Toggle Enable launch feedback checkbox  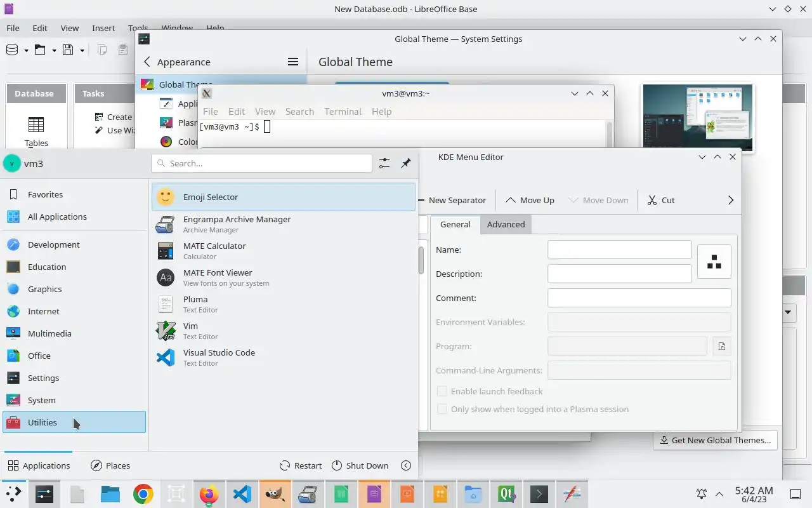click(x=442, y=391)
